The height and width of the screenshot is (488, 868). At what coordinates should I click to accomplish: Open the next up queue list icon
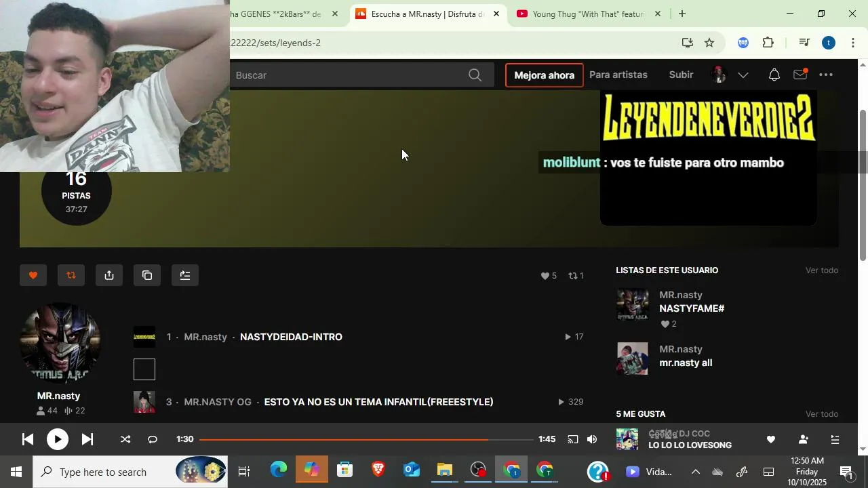[x=835, y=439]
